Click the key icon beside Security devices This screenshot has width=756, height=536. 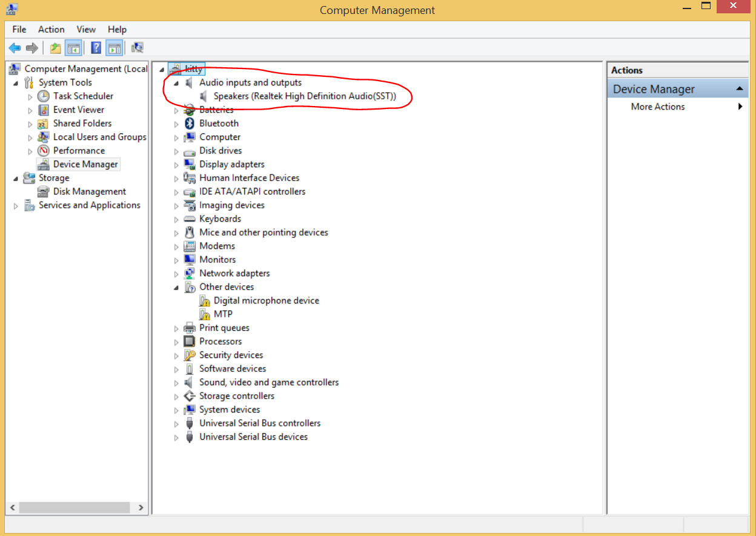[x=190, y=355]
